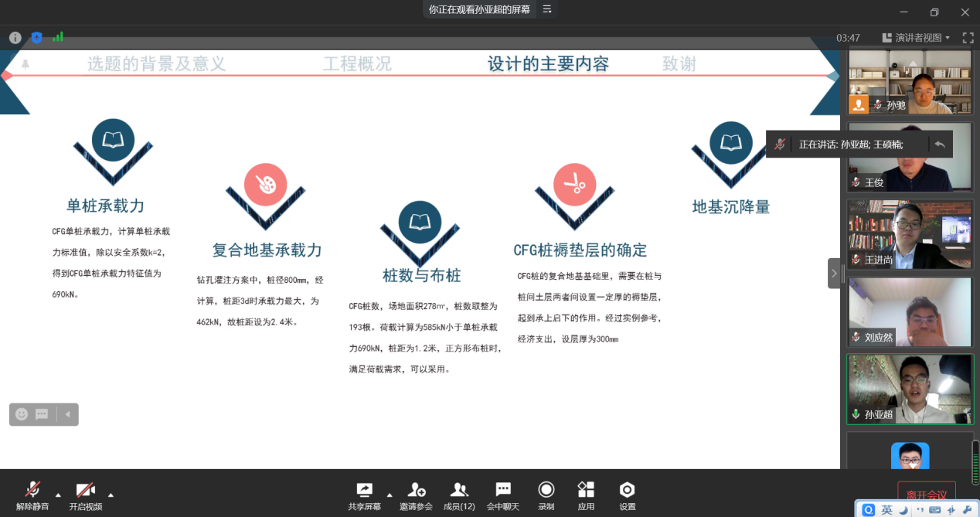Open 设置 settings

pos(628,495)
